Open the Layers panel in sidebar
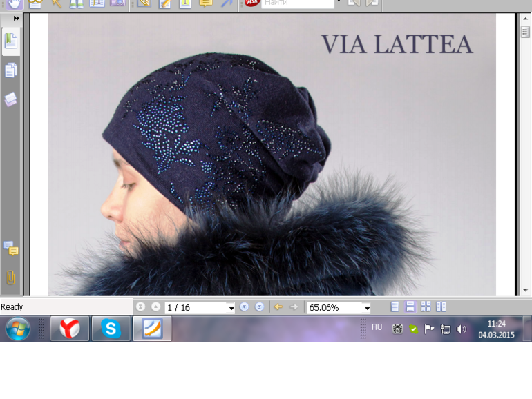The image size is (532, 399). point(11,100)
